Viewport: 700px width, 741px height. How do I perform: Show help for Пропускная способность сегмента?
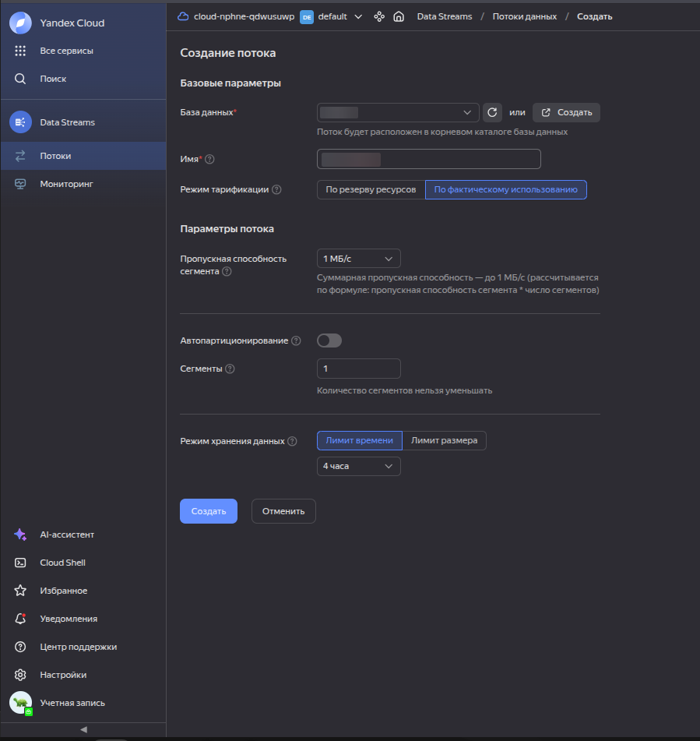227,271
